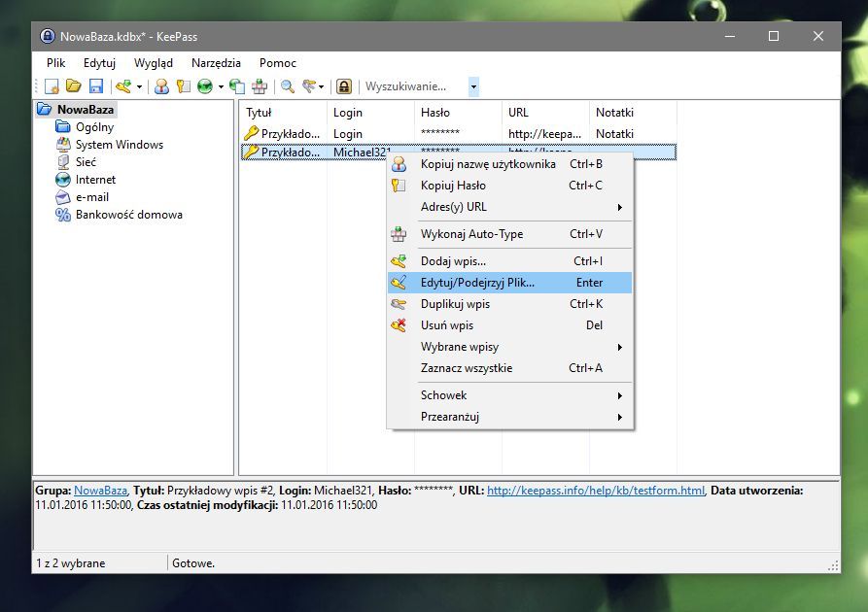868x612 pixels.
Task: Select the Bankowość domowa group
Action: point(128,215)
